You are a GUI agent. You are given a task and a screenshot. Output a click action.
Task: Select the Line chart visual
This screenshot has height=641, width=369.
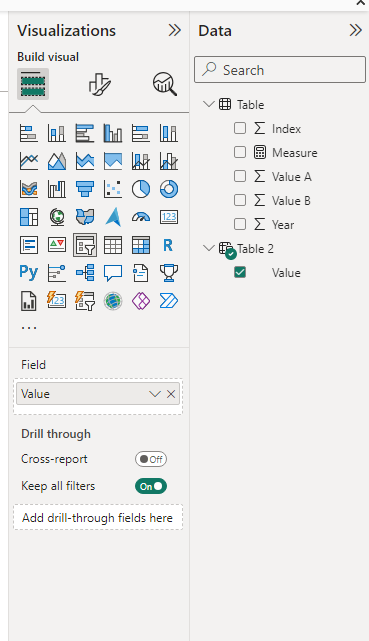click(29, 161)
